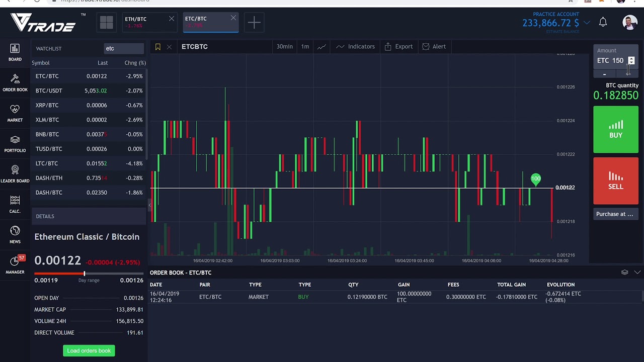Screen dimensions: 644x362
Task: Open the Portfolio sidebar section
Action: [x=15, y=144]
